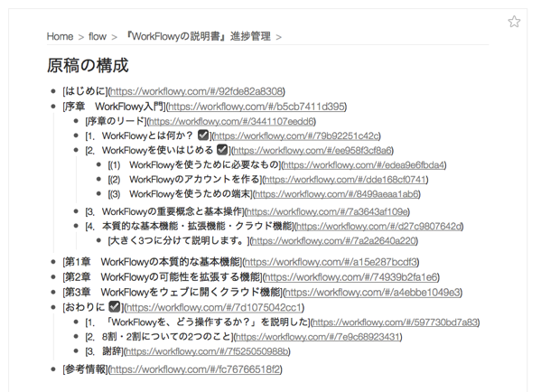Open link workflowy.com/#/3441107eedd6
Viewport: 541px width, 392px height.
click(231, 121)
